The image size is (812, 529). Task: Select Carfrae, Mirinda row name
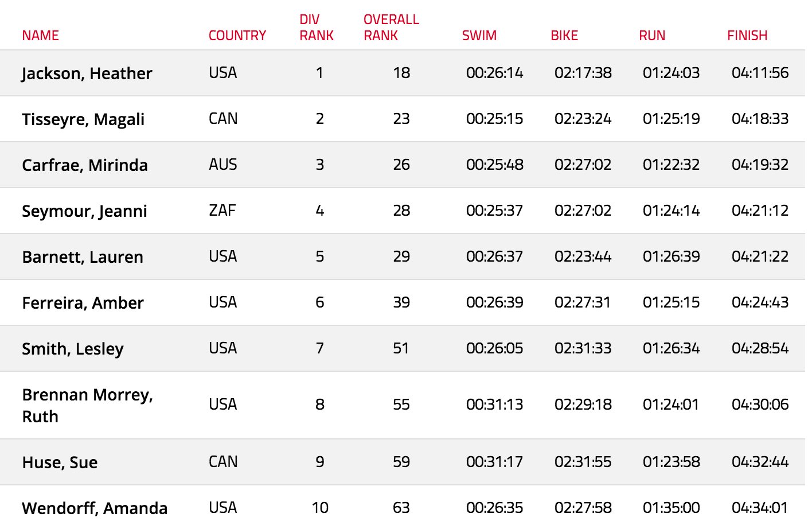point(85,165)
